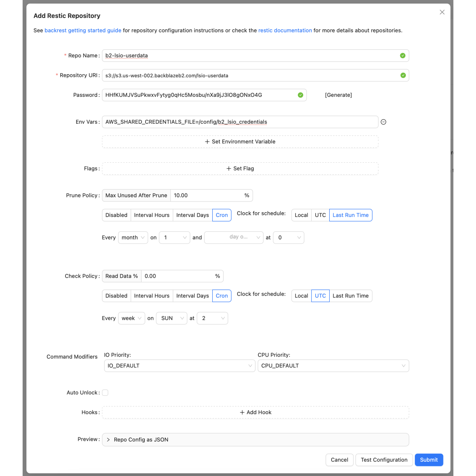This screenshot has width=476, height=476.
Task: Open the prune schedule month dropdown
Action: click(x=133, y=238)
